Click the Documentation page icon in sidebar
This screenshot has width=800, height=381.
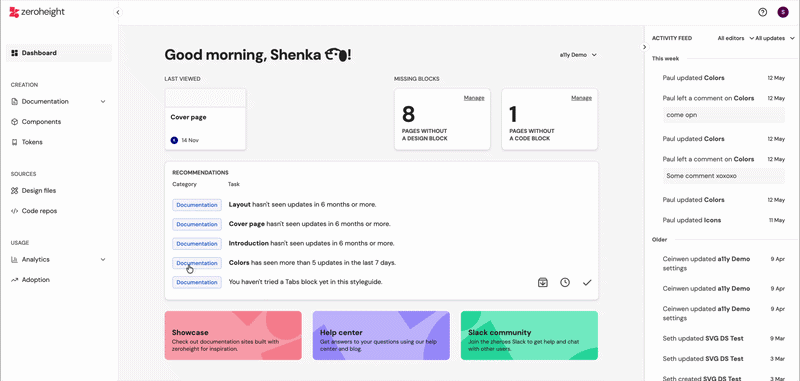point(14,101)
